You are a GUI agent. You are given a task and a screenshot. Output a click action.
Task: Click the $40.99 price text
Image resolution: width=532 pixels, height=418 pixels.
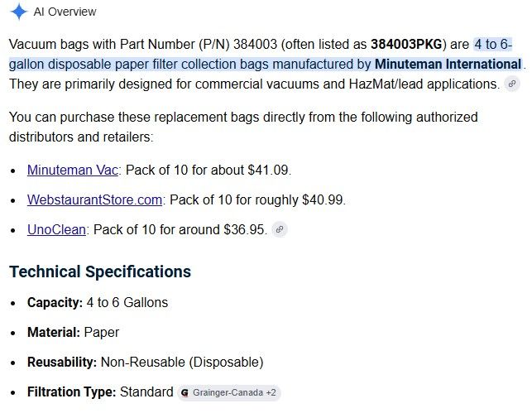[323, 199]
